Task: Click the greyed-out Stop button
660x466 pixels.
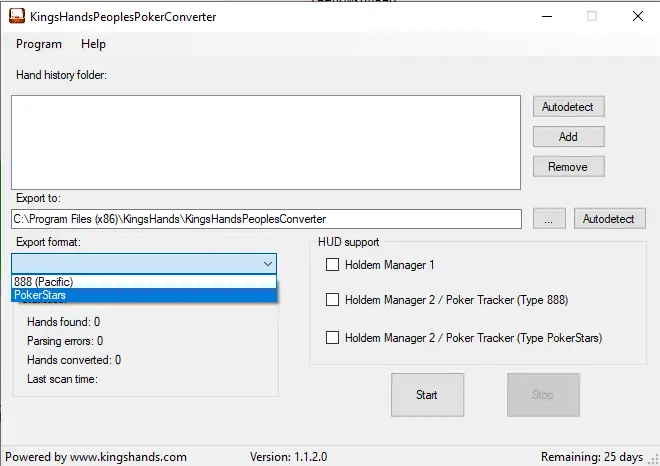Action: point(543,395)
